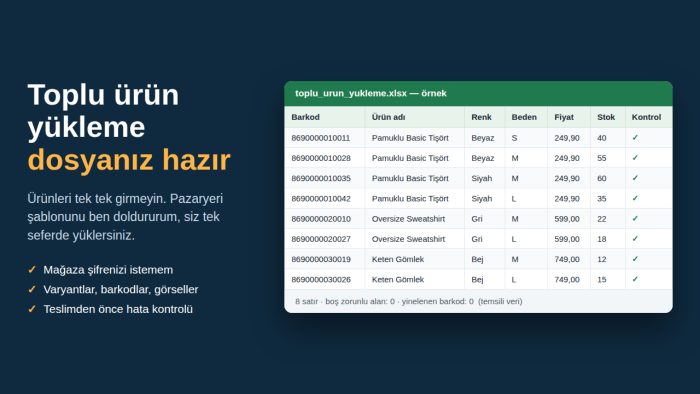This screenshot has height=394, width=700.
Task: Click the green check in the 8690000010011 row
Action: pos(635,138)
